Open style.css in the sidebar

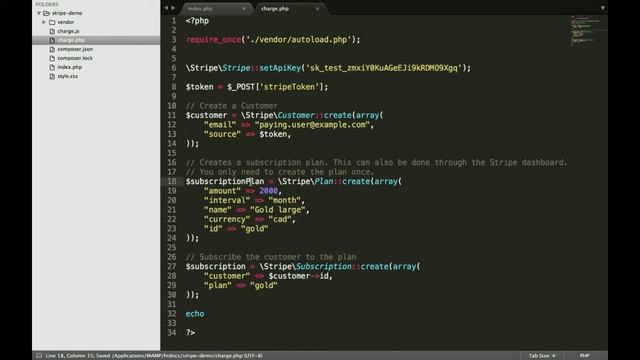click(67, 76)
